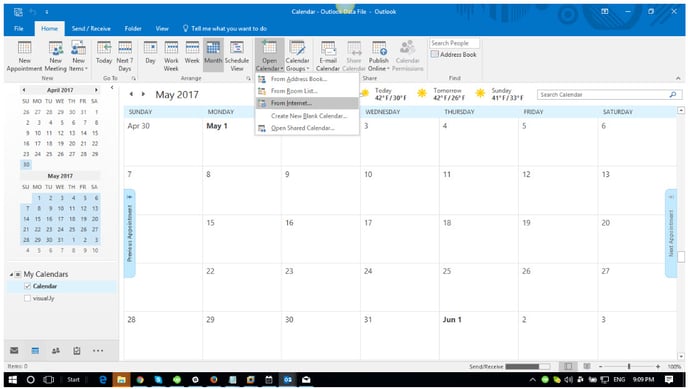Image resolution: width=688 pixels, height=389 pixels.
Task: Create a New Meeting
Action: click(x=56, y=56)
